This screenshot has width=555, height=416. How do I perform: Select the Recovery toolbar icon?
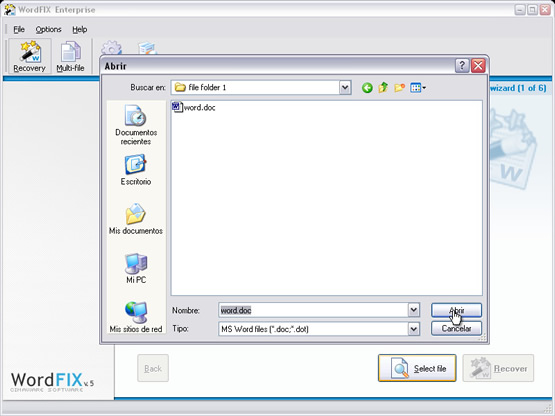coord(30,56)
